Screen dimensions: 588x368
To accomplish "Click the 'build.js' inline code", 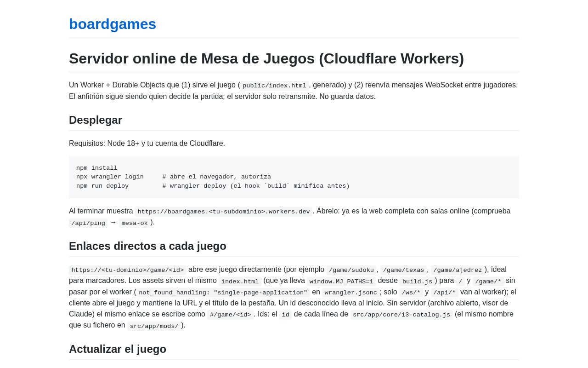I will [417, 282].
